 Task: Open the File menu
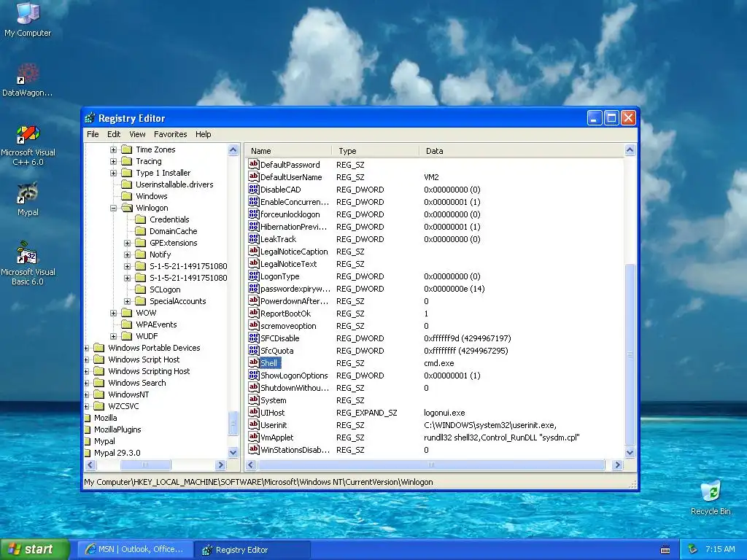(x=93, y=134)
